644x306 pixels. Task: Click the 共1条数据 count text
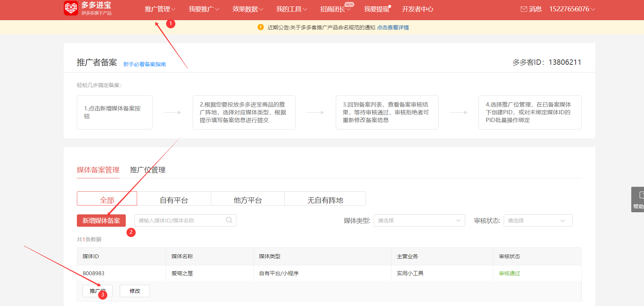pyautogui.click(x=89, y=239)
